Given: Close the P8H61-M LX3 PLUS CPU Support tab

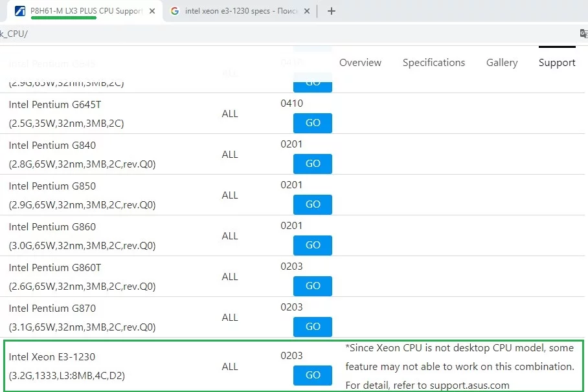Looking at the screenshot, I should [x=152, y=11].
